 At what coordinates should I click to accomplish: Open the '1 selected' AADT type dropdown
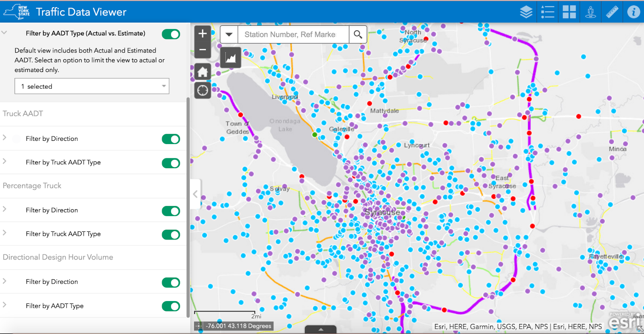(x=92, y=86)
